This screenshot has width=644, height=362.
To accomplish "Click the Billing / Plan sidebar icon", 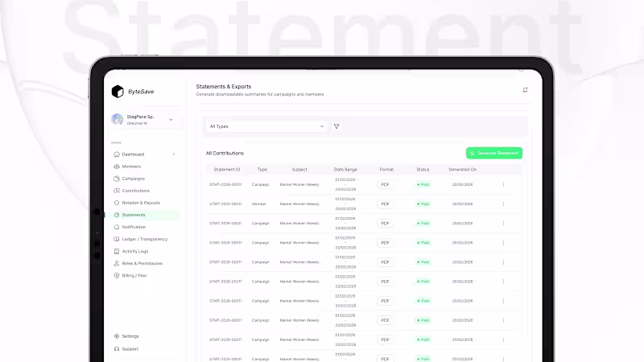I will pyautogui.click(x=117, y=275).
